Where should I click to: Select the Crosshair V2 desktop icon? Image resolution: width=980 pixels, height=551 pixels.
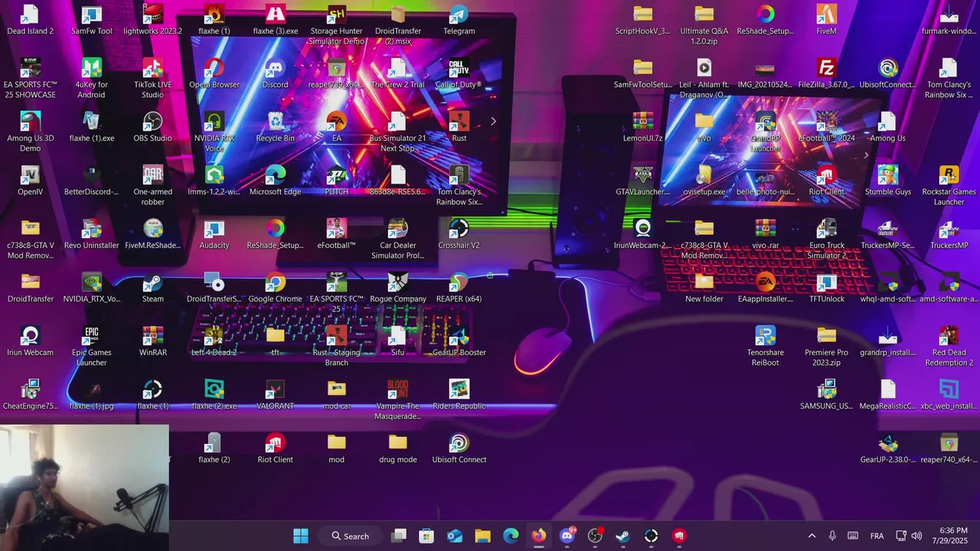[459, 235]
